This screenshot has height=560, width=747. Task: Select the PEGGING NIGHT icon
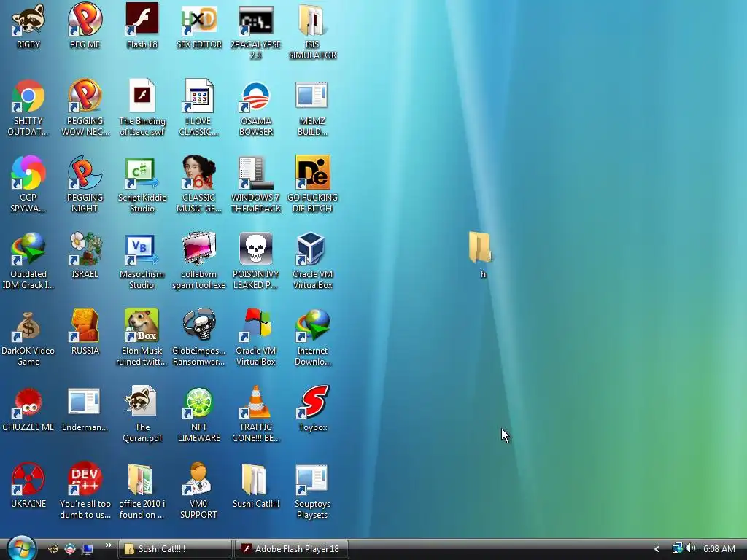pos(85,172)
